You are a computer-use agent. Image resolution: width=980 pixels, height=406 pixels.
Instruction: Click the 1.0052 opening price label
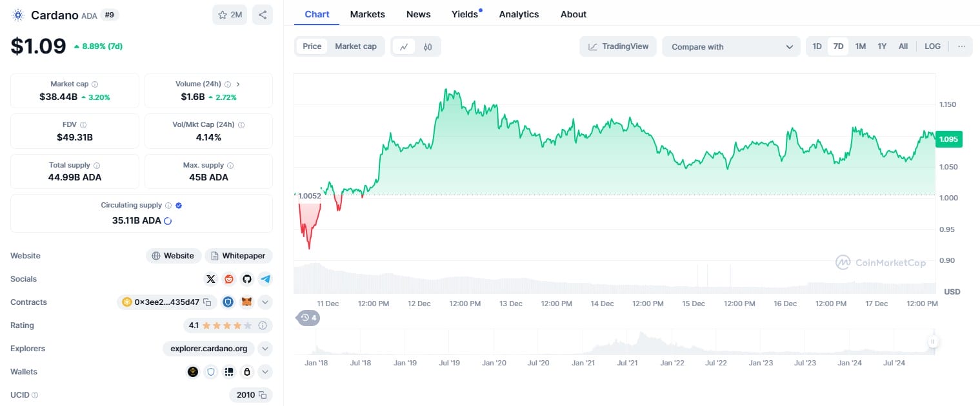pyautogui.click(x=309, y=196)
